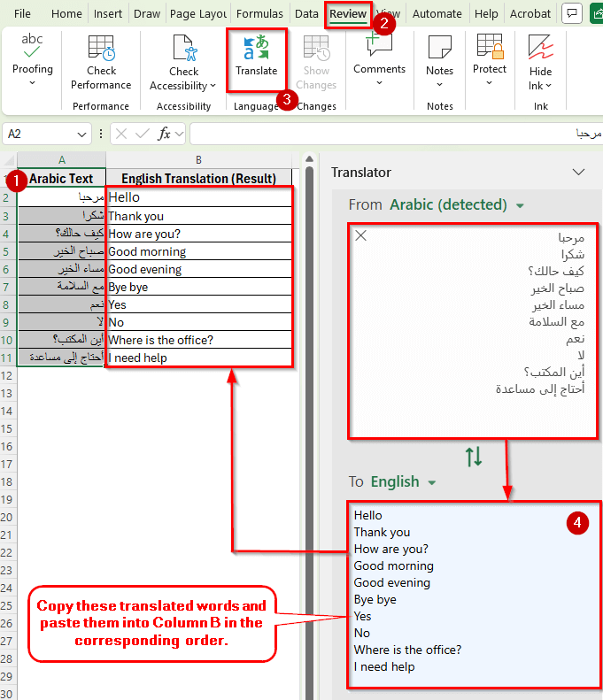Click the Insert Function fx button
Image resolution: width=603 pixels, height=700 pixels.
(165, 134)
